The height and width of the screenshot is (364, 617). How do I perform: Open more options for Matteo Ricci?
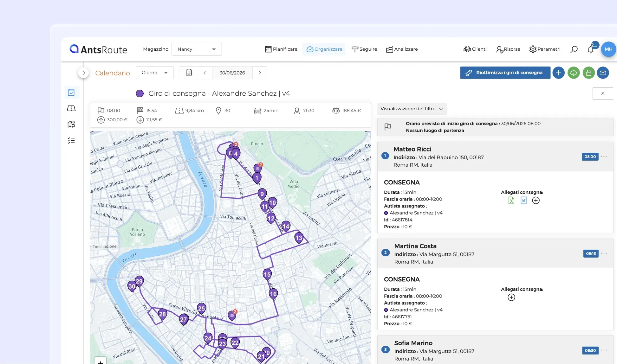pos(604,156)
